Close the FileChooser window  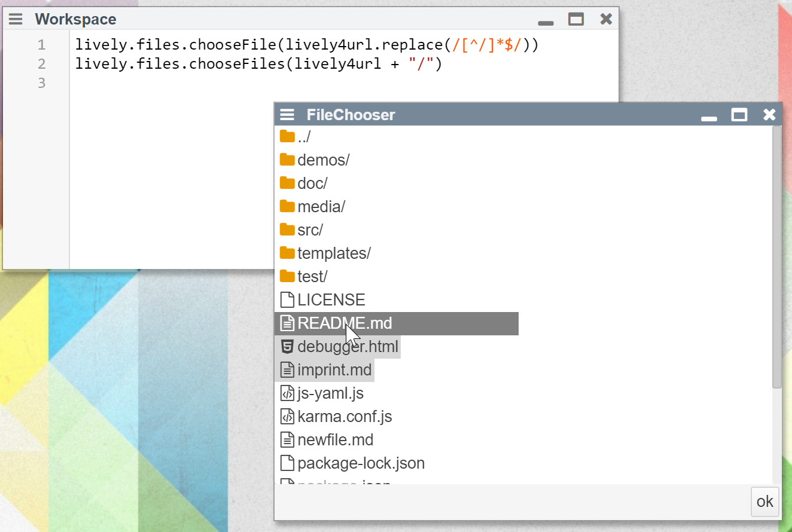(769, 115)
